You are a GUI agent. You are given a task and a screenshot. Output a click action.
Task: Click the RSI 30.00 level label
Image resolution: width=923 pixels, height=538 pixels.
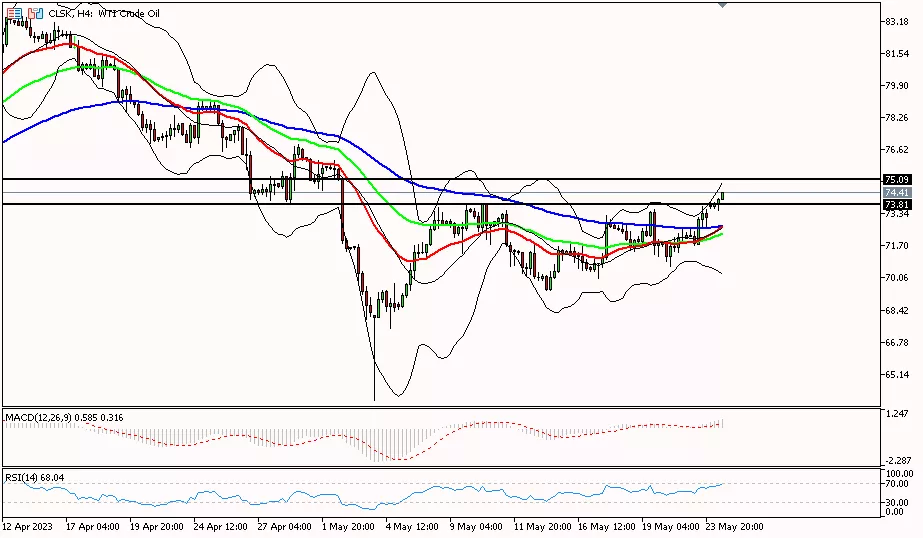(896, 502)
